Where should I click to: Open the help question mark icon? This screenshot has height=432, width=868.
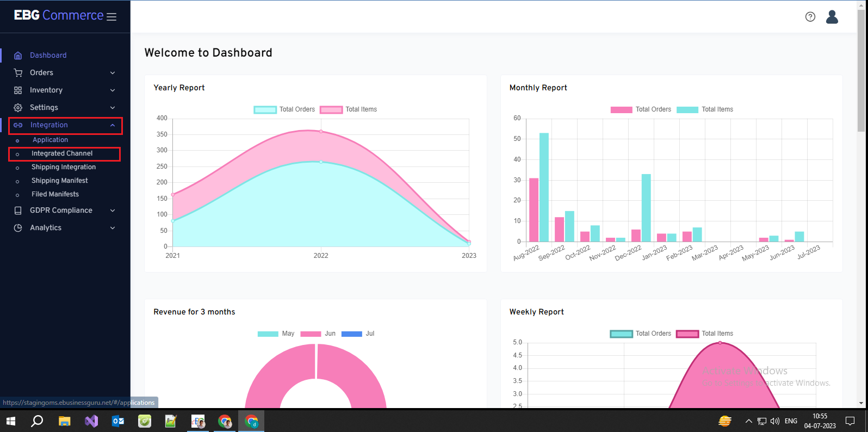coord(810,17)
